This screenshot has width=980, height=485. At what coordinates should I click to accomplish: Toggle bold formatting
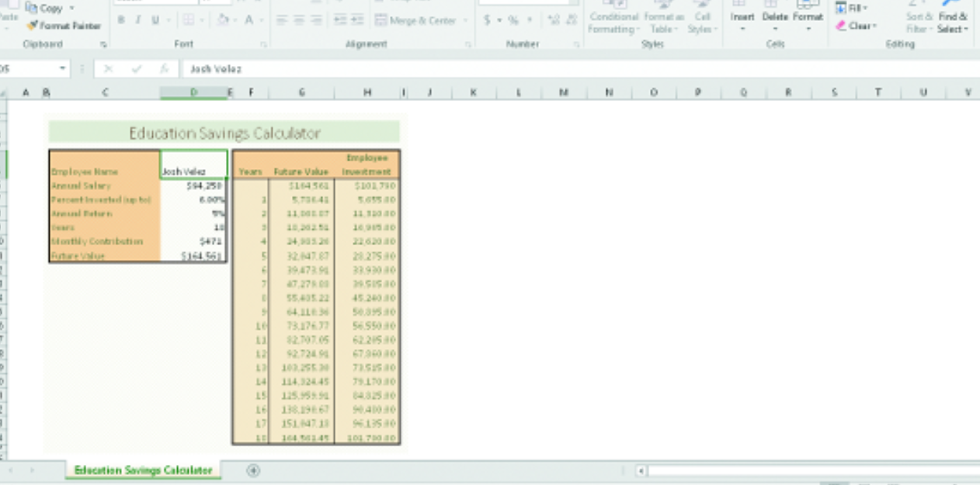pos(120,19)
